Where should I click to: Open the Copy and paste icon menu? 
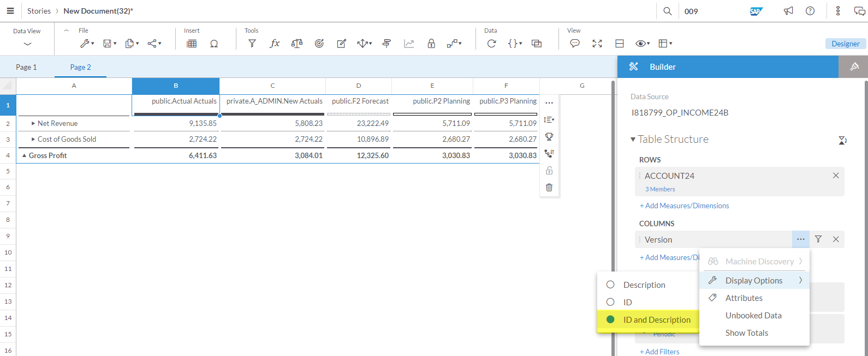(132, 44)
